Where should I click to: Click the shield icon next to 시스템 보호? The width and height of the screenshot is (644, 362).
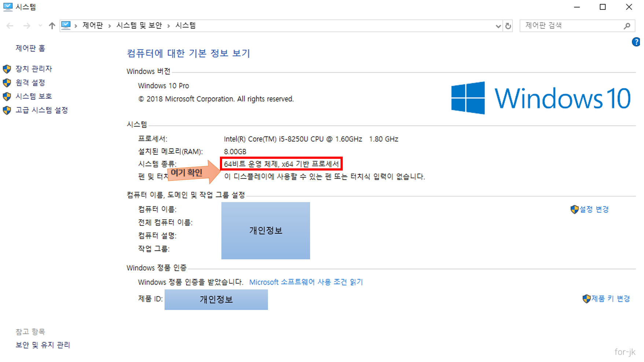click(7, 96)
